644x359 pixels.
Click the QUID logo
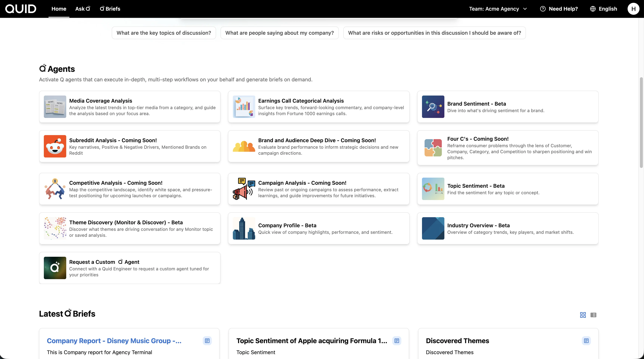[21, 9]
